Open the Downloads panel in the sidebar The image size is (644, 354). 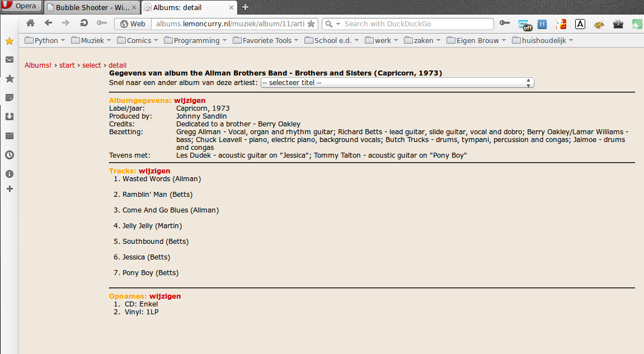click(10, 117)
